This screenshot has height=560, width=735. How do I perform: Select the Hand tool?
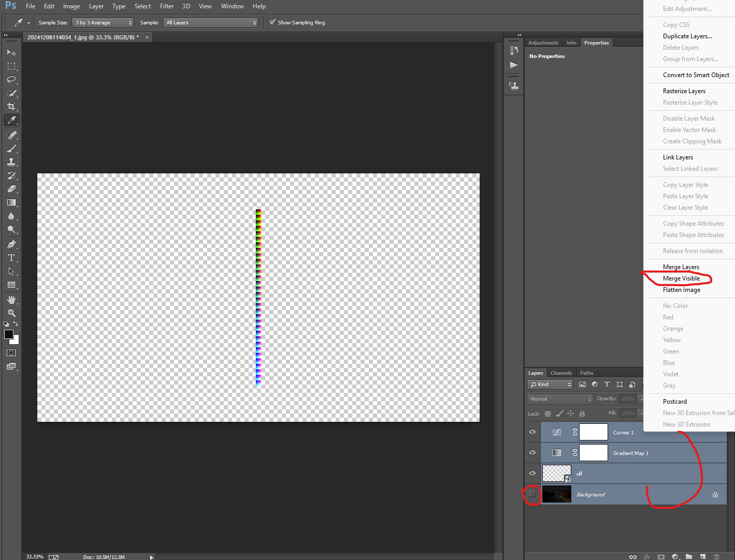click(11, 300)
